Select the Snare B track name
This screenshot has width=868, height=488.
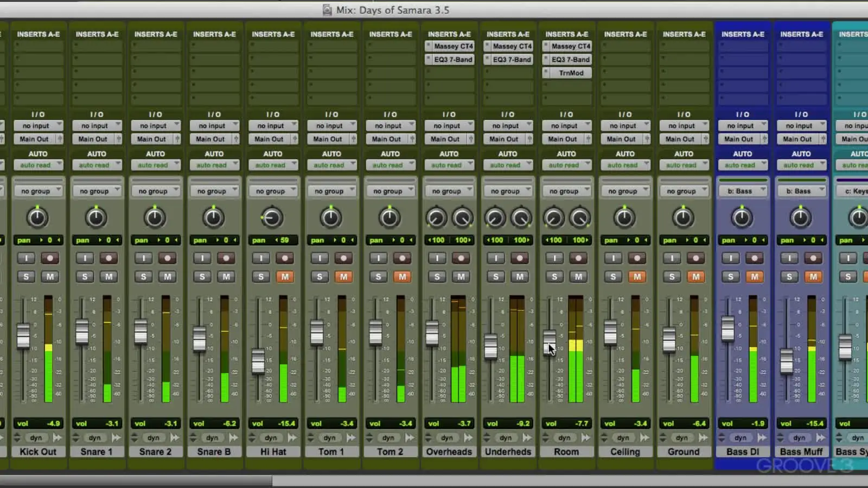(x=214, y=452)
